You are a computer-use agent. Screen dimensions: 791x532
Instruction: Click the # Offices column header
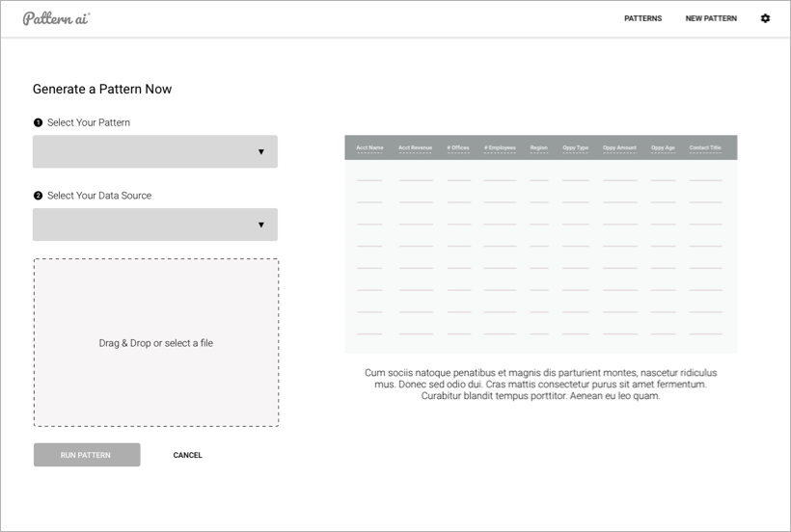pos(458,148)
